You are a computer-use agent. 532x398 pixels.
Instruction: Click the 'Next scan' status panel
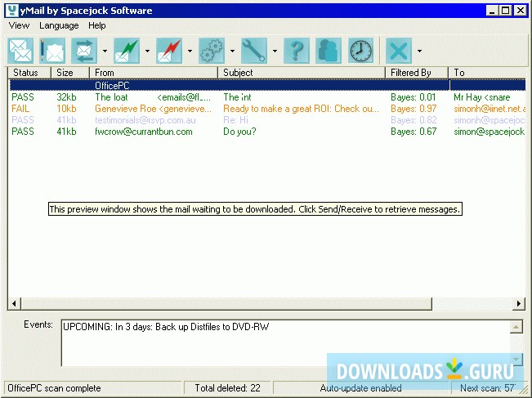(487, 388)
